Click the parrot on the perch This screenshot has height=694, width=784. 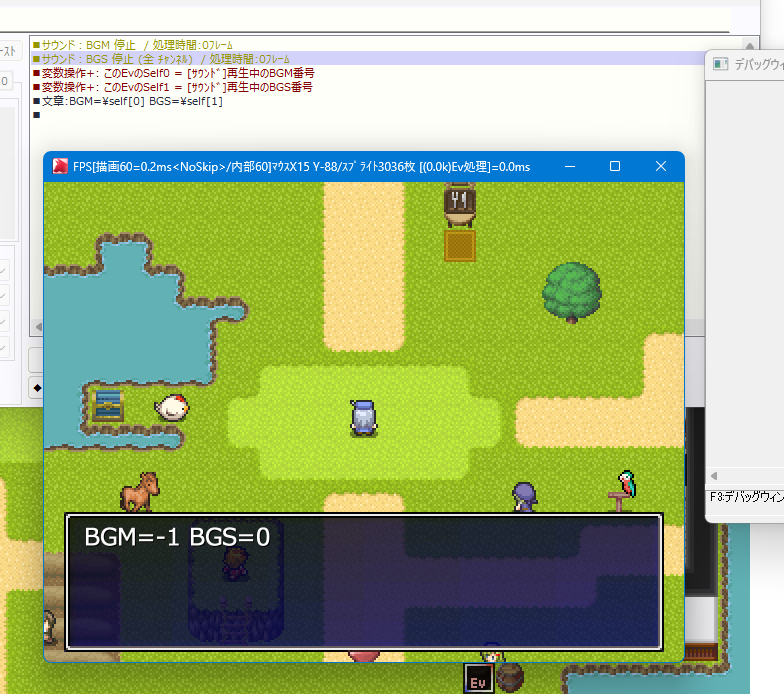(626, 485)
